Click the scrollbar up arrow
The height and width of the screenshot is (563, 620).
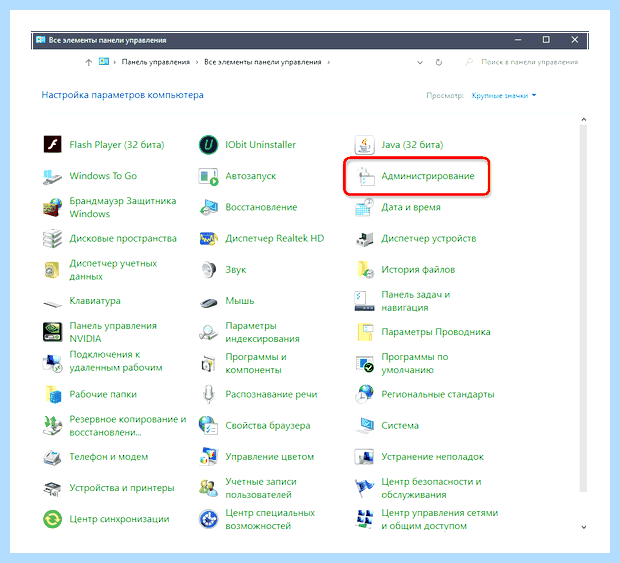[x=583, y=119]
